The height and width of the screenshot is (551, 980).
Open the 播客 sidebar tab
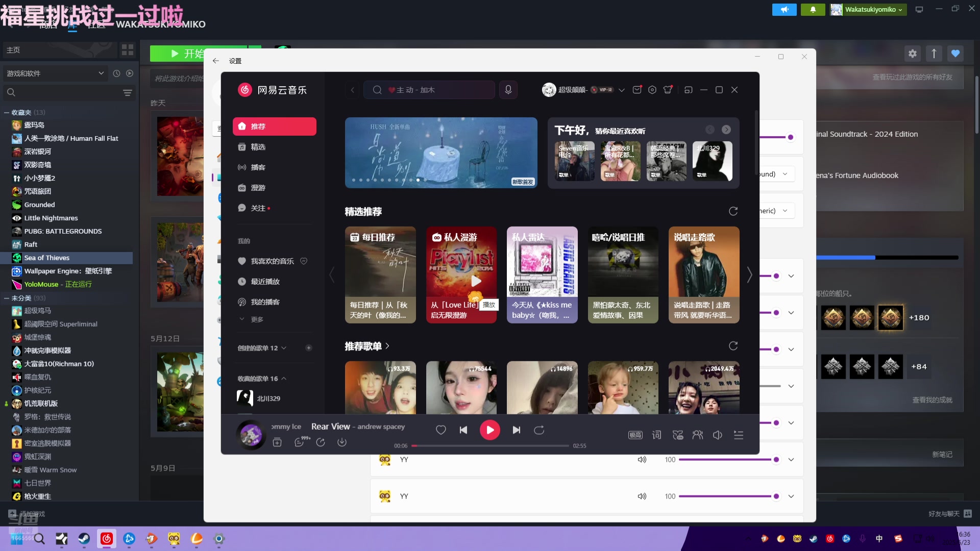click(x=275, y=167)
